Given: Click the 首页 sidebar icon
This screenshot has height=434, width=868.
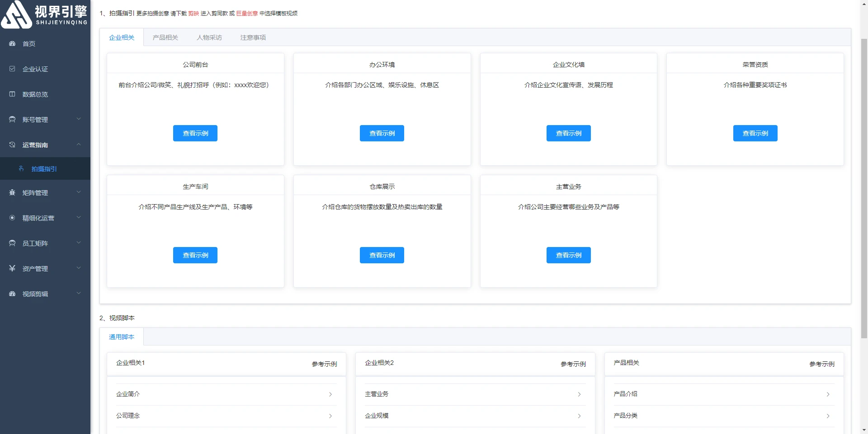Looking at the screenshot, I should pyautogui.click(x=12, y=44).
